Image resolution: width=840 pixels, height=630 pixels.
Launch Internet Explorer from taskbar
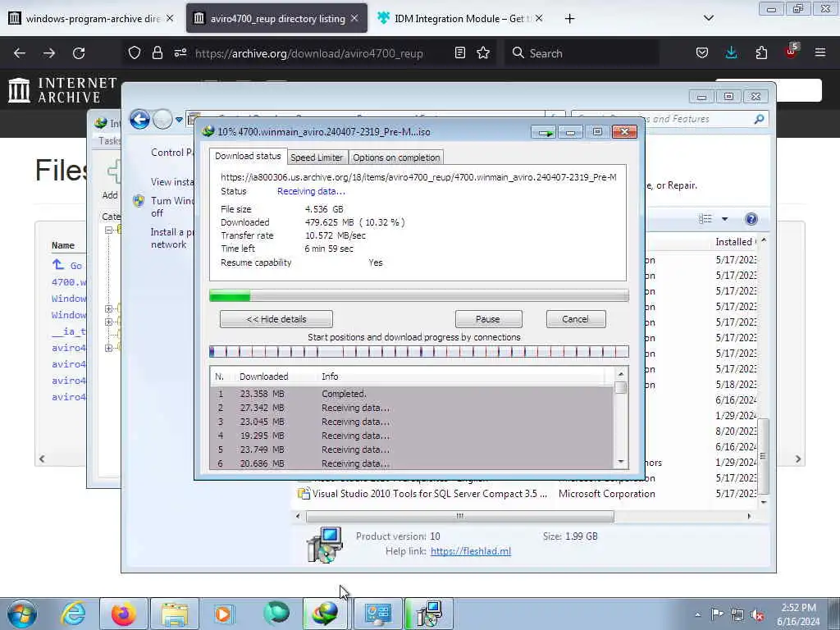pyautogui.click(x=72, y=614)
